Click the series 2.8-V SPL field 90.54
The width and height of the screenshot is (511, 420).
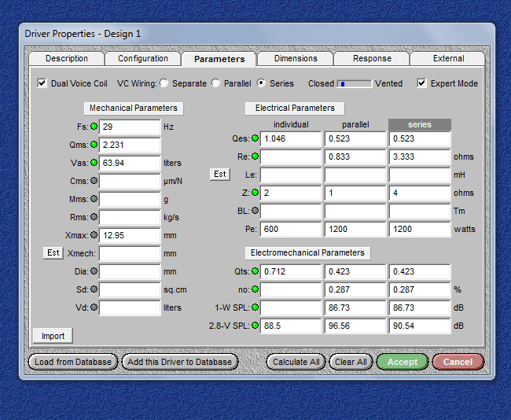(x=420, y=326)
